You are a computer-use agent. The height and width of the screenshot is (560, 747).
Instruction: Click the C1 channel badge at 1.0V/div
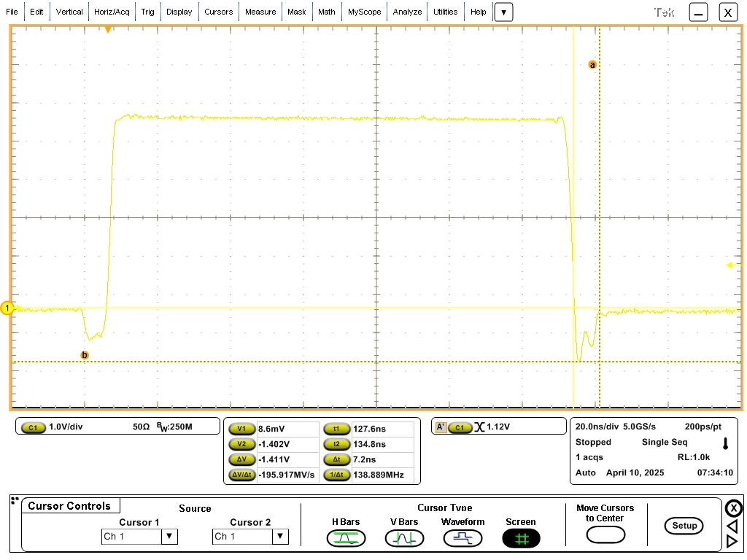33,427
